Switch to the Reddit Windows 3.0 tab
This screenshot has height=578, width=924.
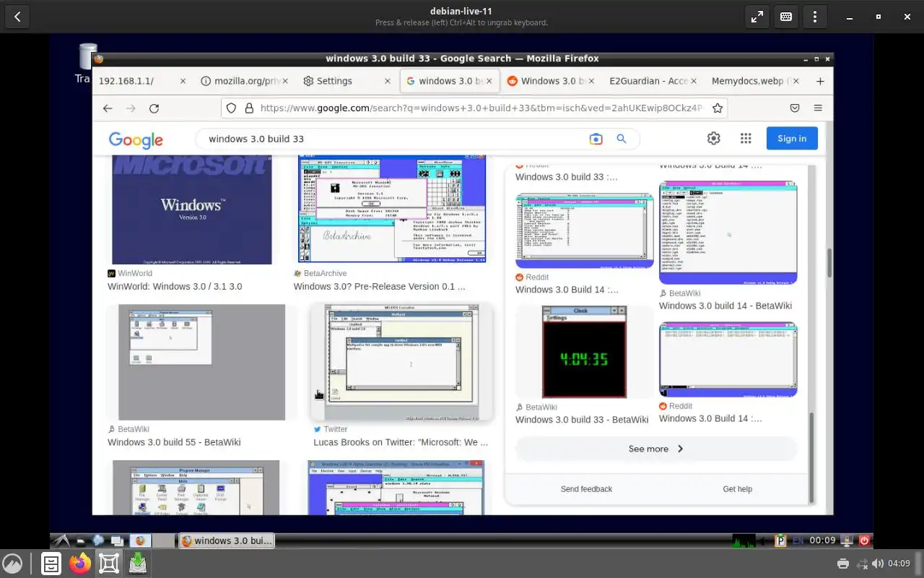tap(550, 81)
